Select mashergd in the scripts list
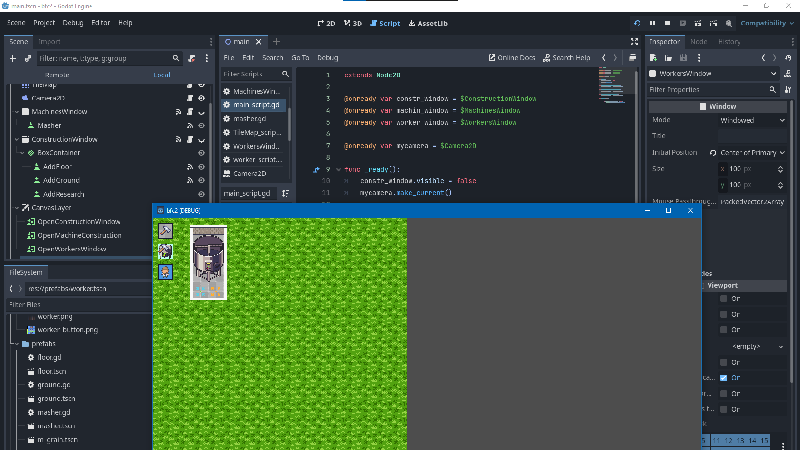 tap(252, 118)
